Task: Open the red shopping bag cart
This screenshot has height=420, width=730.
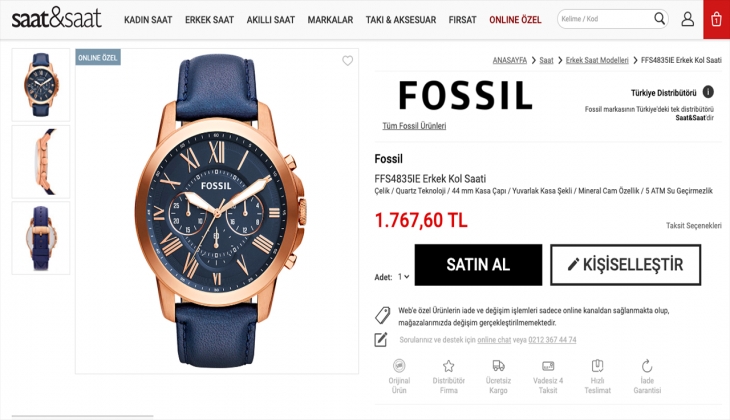Action: [x=716, y=19]
